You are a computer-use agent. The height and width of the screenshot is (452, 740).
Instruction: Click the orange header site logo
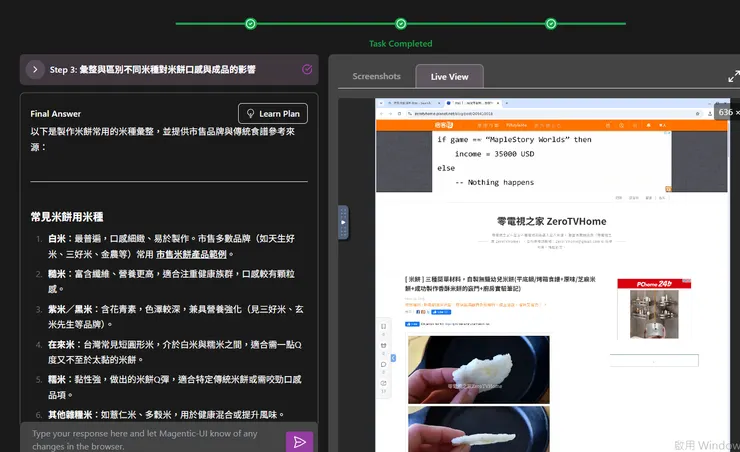(444, 125)
